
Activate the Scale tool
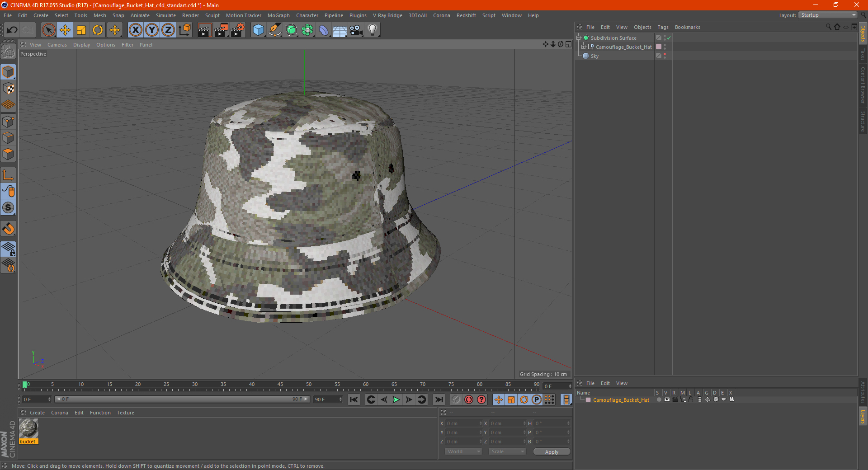tap(81, 30)
